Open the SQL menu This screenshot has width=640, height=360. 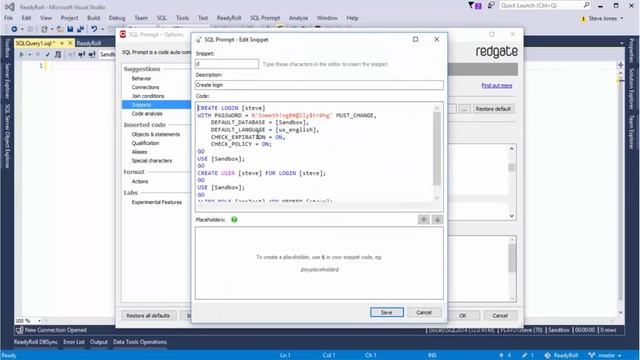tap(162, 18)
